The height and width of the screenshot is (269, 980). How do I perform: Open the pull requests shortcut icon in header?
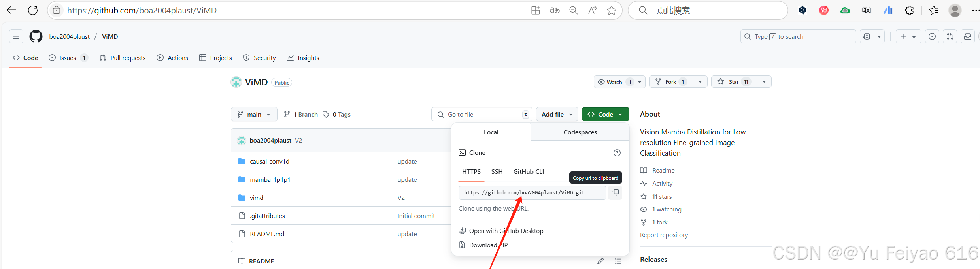pyautogui.click(x=950, y=36)
